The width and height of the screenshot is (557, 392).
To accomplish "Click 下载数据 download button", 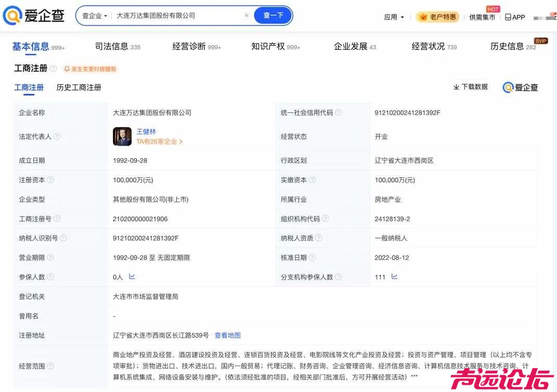I will coord(471,87).
